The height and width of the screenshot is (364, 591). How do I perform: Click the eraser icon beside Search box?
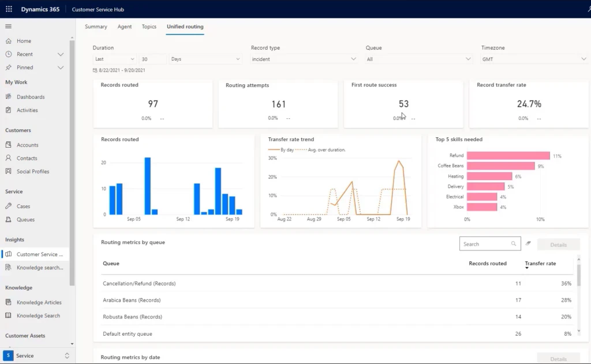click(x=528, y=244)
